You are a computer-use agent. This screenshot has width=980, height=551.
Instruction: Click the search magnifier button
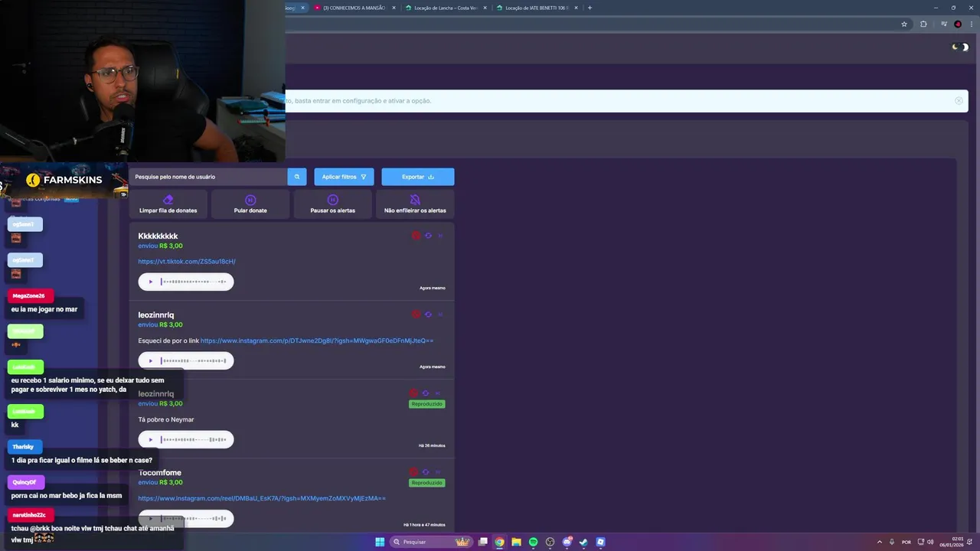click(x=297, y=177)
